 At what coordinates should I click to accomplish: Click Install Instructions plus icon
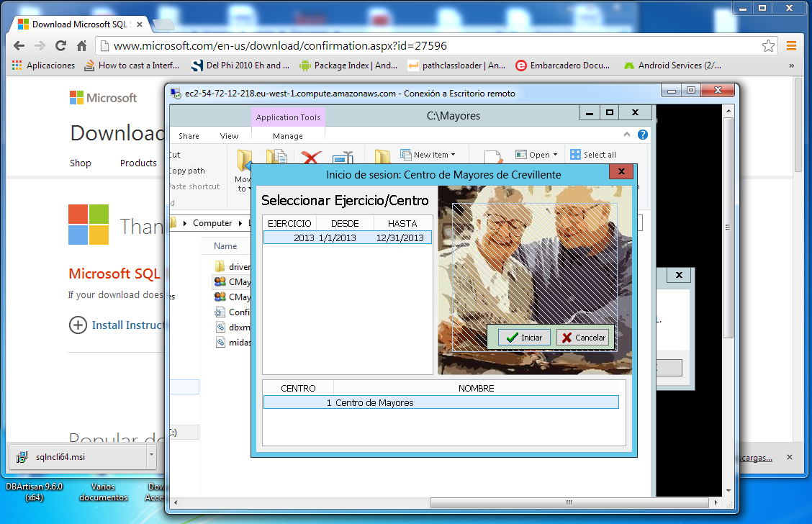click(x=78, y=325)
